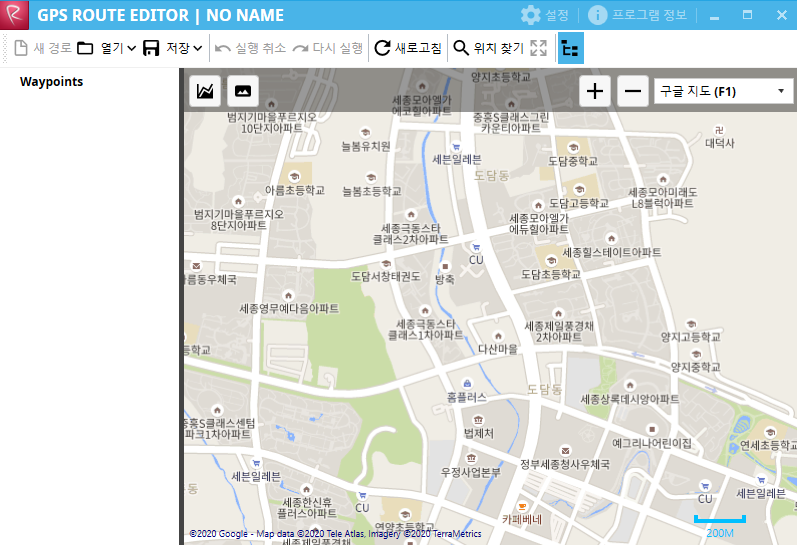Click the floppy disk Save icon
Screen dimensions: 797x545
click(x=151, y=48)
